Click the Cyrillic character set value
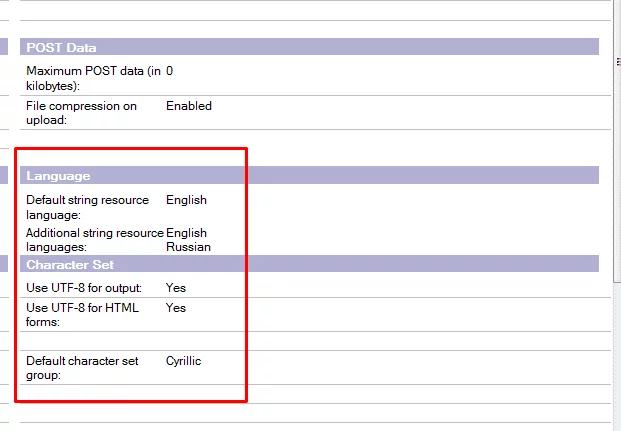This screenshot has width=621, height=431. pos(183,361)
